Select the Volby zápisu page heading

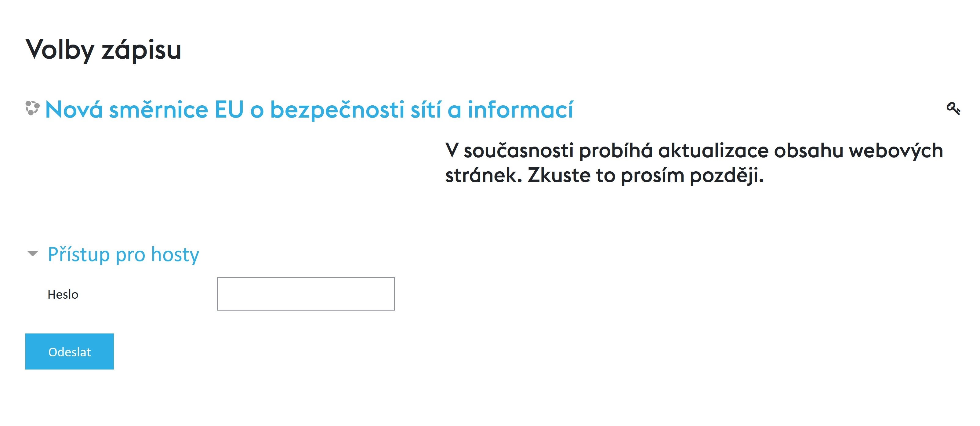point(103,50)
